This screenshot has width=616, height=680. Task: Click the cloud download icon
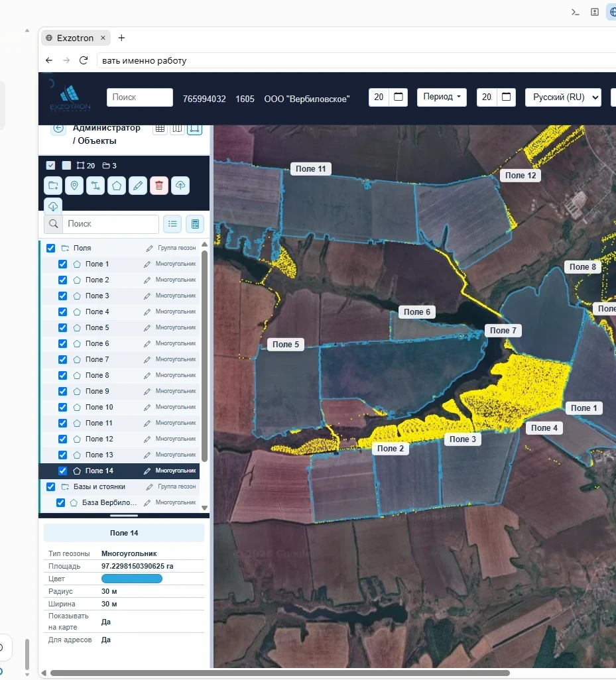click(x=53, y=205)
